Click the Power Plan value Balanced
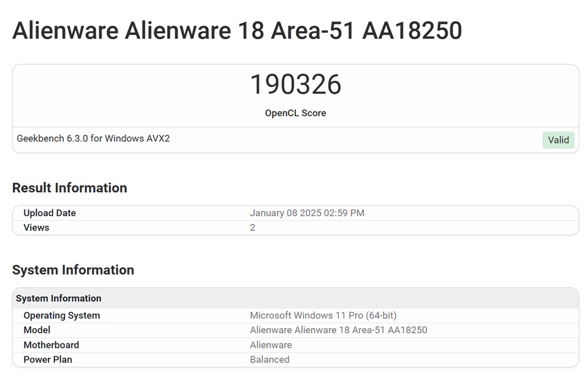Screen dimensions: 588x379 click(269, 359)
